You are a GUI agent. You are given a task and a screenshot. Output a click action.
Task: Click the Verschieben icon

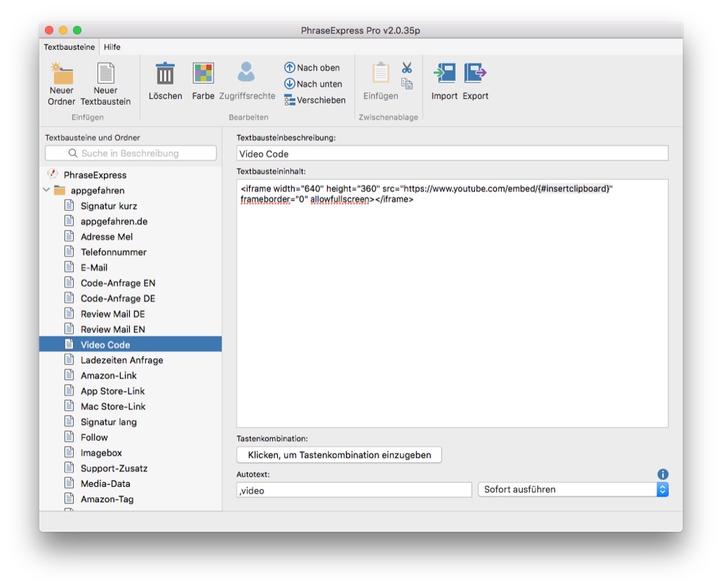point(290,100)
